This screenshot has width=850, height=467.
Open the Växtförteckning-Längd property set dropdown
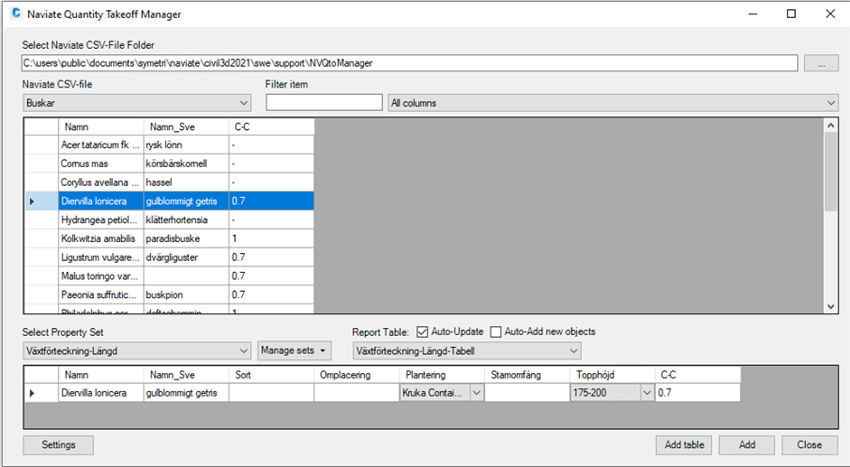tap(137, 351)
